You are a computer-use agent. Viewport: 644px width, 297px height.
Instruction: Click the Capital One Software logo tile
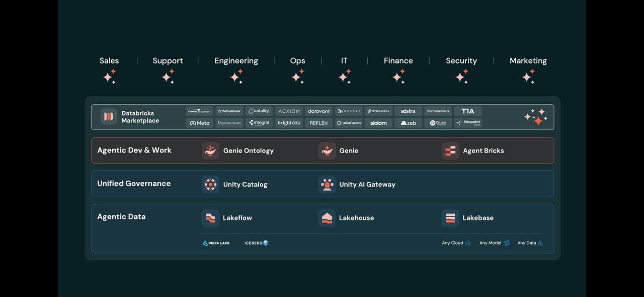tap(200, 111)
